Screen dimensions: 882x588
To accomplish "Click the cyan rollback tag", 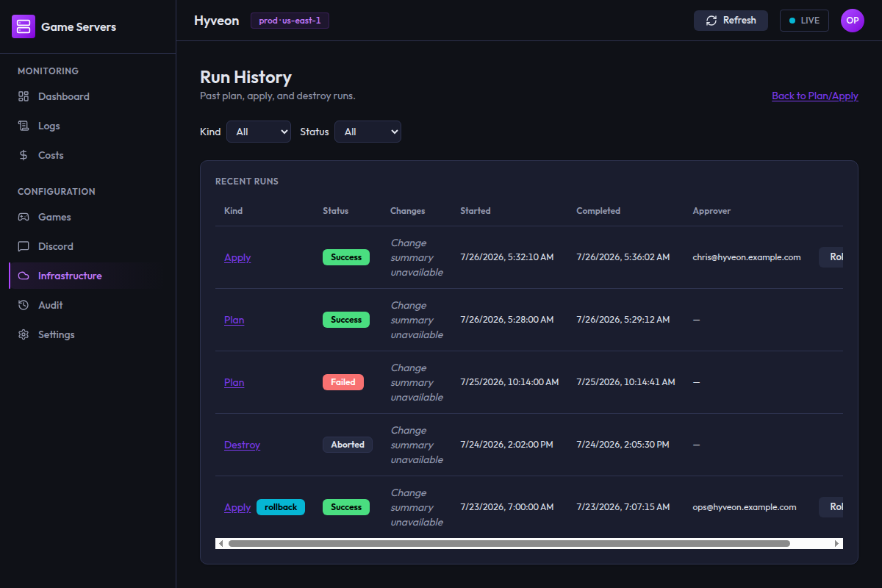I will coord(281,507).
